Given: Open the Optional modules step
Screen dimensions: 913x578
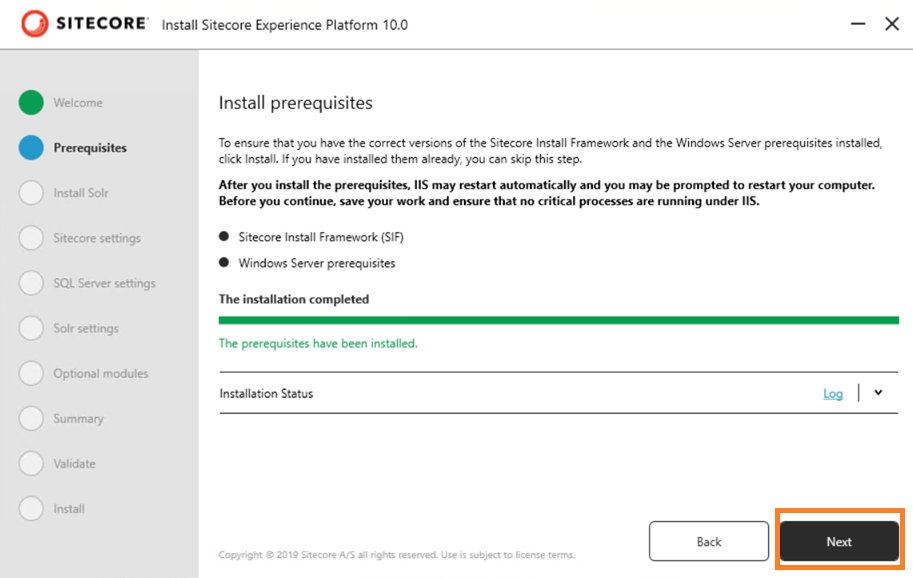Looking at the screenshot, I should point(101,373).
